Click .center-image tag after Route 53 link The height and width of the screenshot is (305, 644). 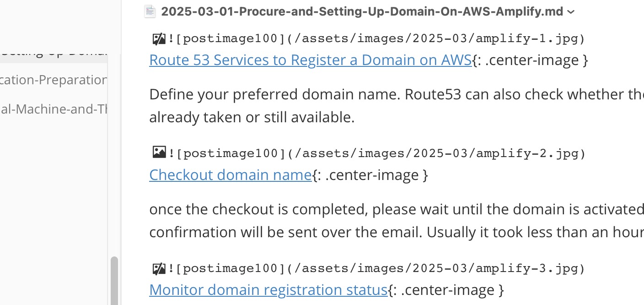click(530, 60)
